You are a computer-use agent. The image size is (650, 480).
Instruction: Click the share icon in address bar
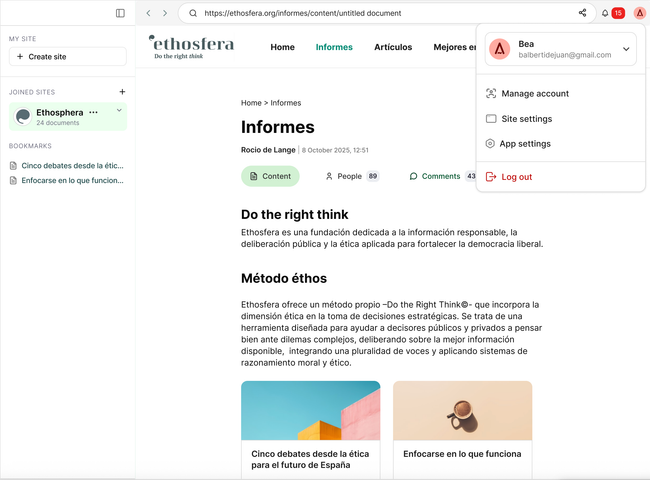click(x=582, y=13)
